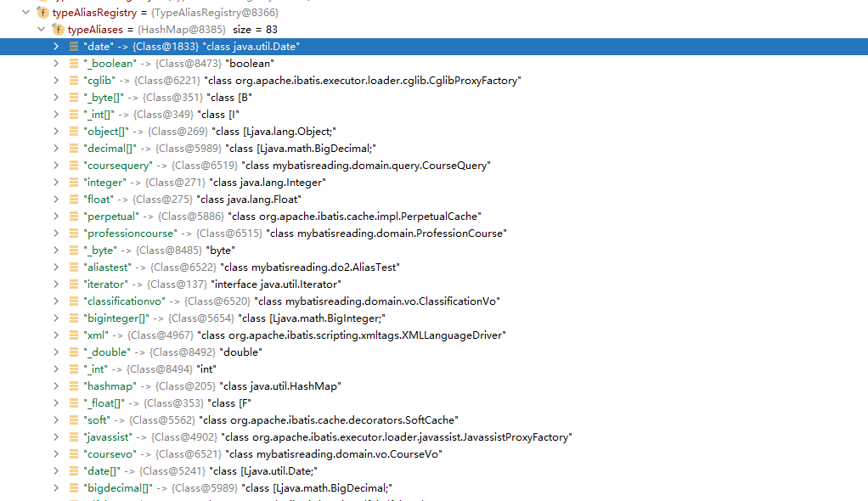
Task: Expand the "classificationvo" entry chevron
Action: [x=57, y=301]
